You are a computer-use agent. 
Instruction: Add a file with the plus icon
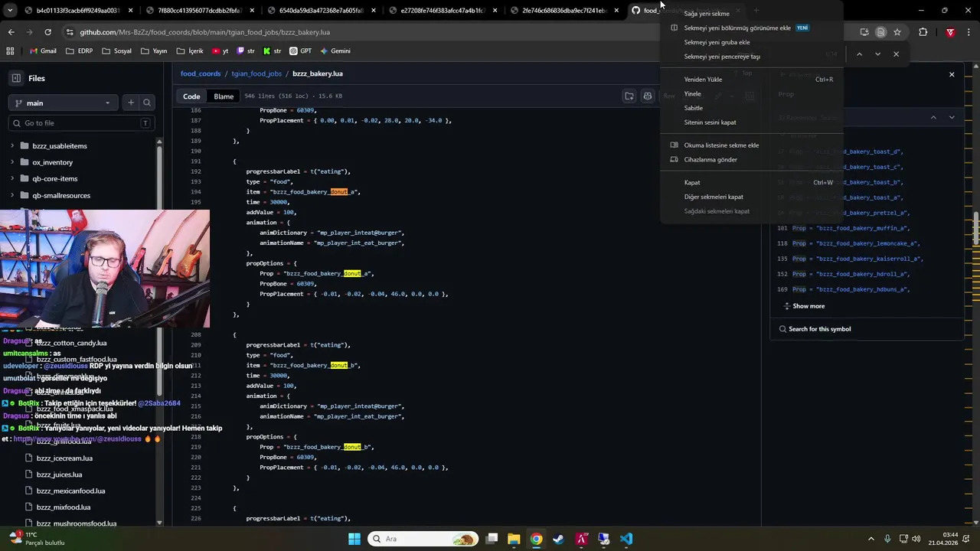coord(131,103)
